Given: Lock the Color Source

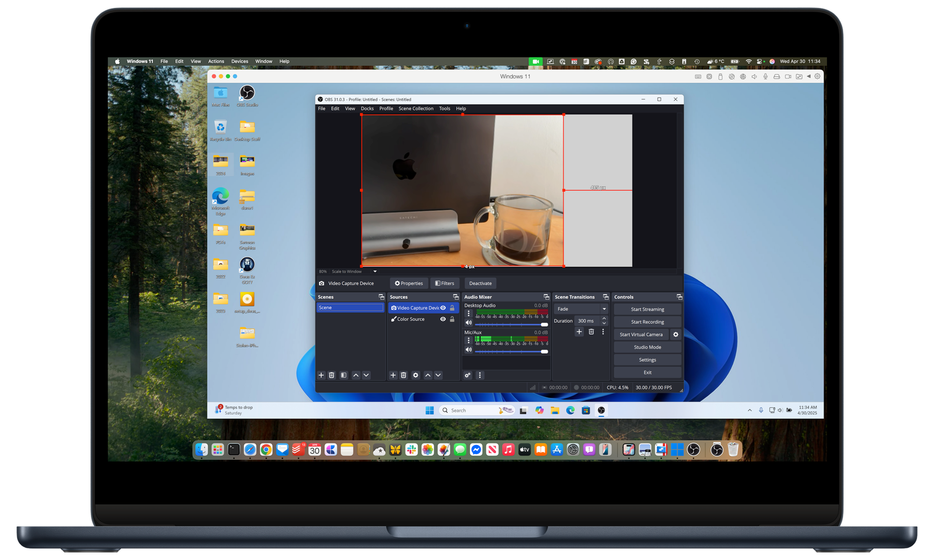Looking at the screenshot, I should point(452,319).
